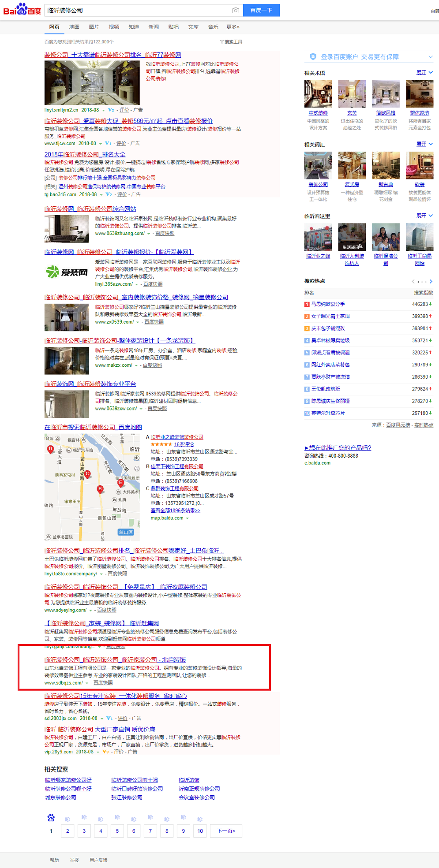Click the search tools filter icon
439x868 pixels.
[221, 42]
